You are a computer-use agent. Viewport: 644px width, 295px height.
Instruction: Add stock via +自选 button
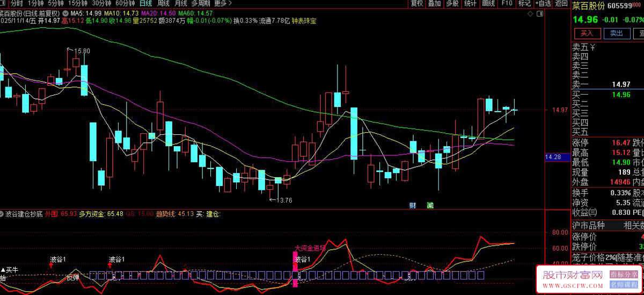click(543, 3)
